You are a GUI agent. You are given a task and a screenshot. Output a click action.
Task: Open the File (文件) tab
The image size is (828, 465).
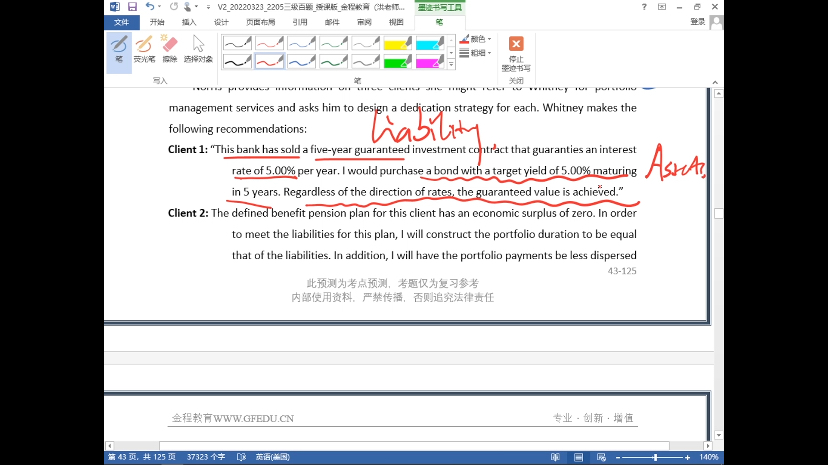(121, 22)
